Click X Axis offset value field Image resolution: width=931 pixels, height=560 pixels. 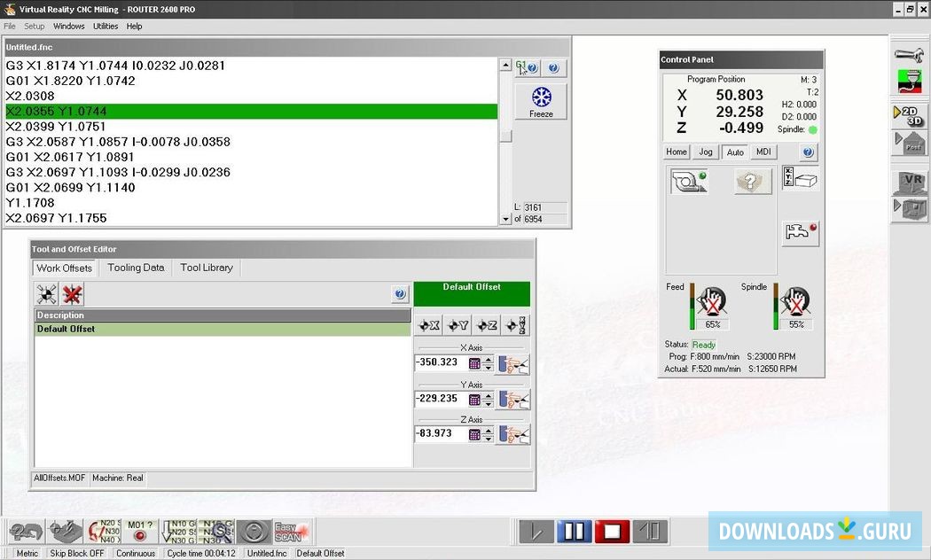441,363
